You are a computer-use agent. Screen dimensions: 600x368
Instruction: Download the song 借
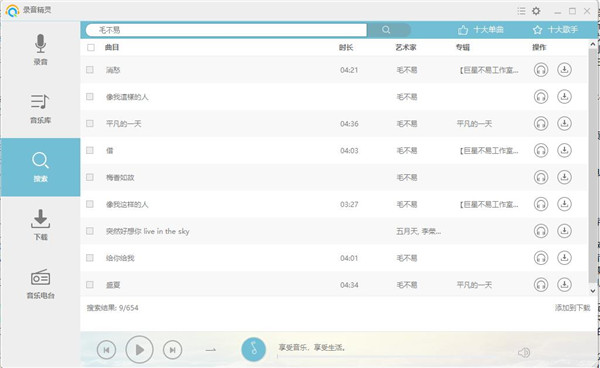coord(564,150)
